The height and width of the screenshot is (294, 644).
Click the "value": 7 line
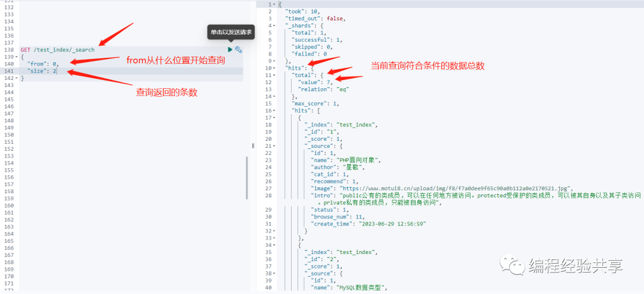[x=315, y=82]
